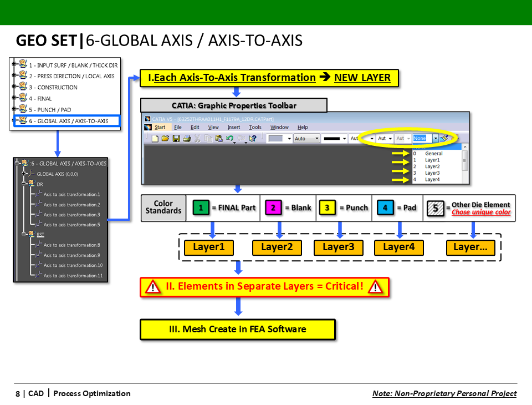This screenshot has height=405, width=532.
Task: Select 'Layer4' in the layer list
Action: [x=437, y=179]
